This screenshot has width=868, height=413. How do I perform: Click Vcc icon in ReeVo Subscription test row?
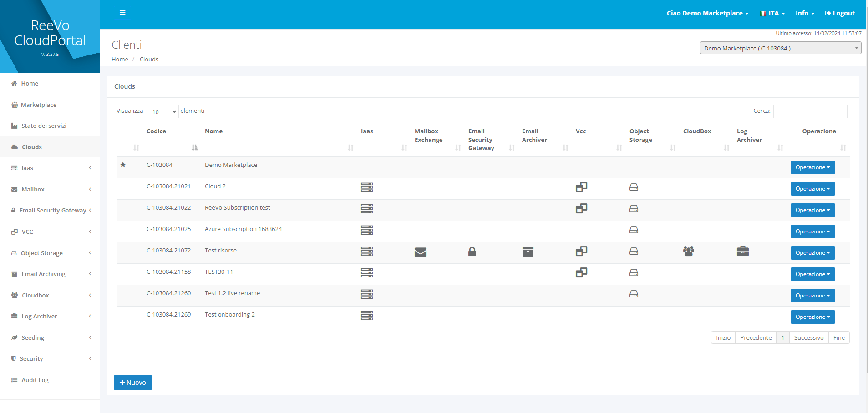pos(581,208)
